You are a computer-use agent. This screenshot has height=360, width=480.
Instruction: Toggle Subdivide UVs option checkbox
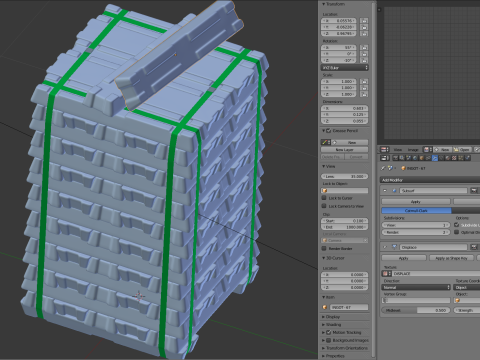coord(456,225)
